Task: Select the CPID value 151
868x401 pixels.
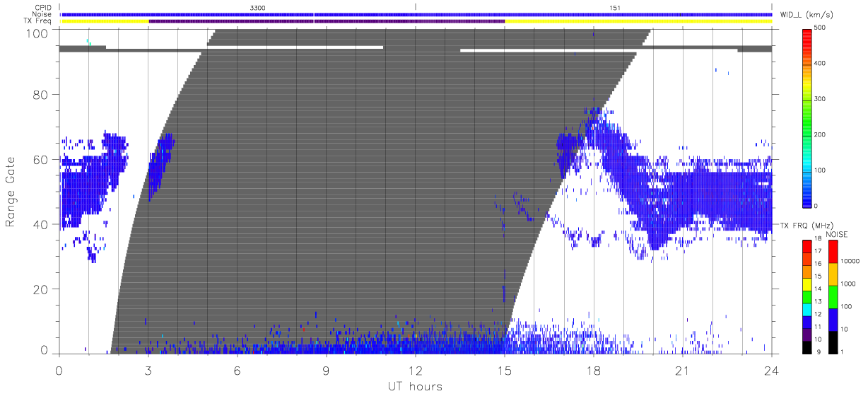Action: point(614,7)
